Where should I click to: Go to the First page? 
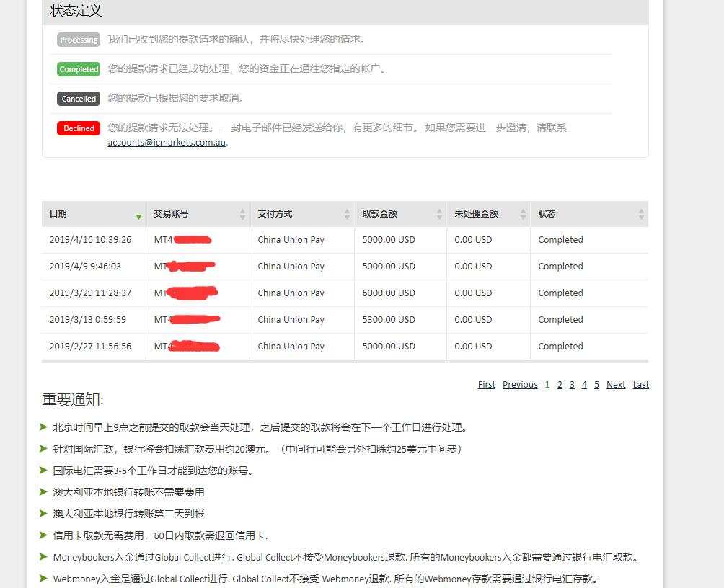487,385
